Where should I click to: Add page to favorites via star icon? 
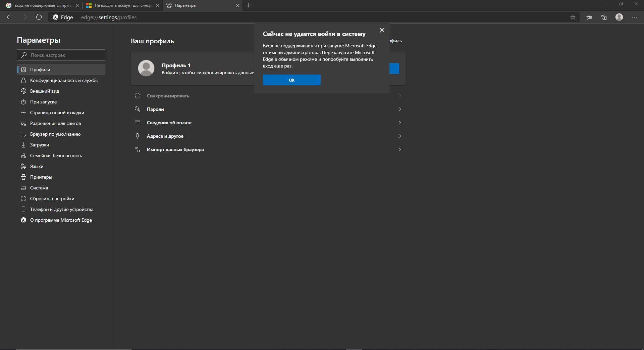(573, 17)
